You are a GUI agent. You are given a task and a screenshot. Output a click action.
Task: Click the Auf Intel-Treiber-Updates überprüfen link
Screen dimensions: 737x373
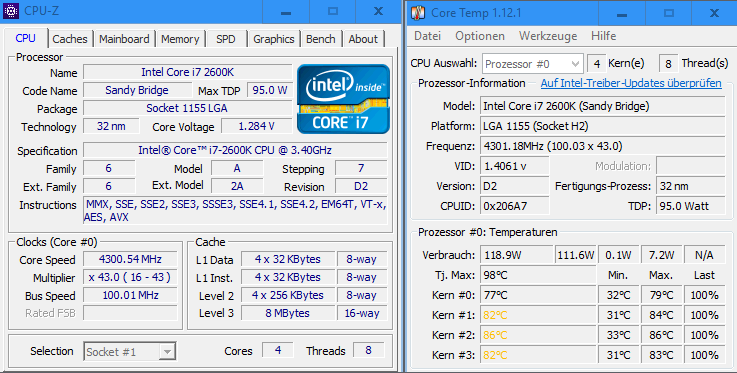coord(631,83)
